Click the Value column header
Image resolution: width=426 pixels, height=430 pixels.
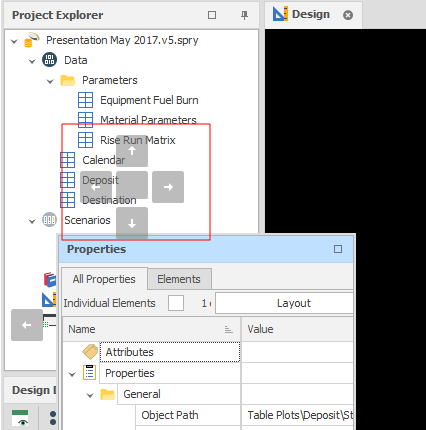pos(297,329)
